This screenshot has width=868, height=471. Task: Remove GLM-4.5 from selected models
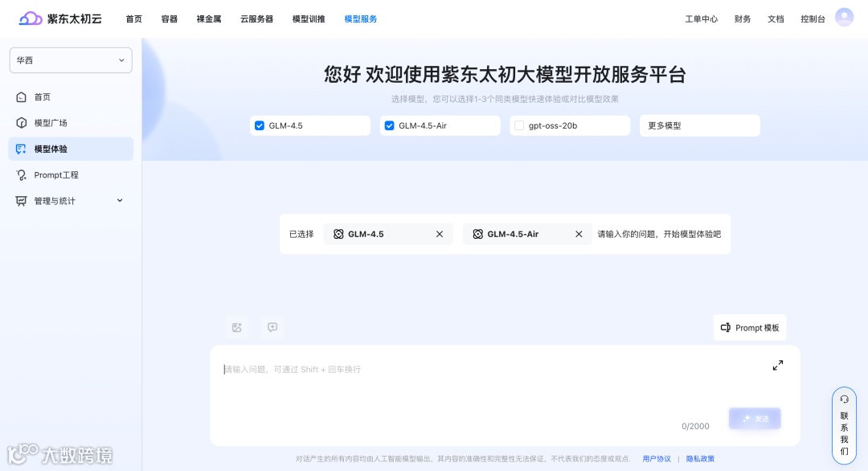pos(440,234)
